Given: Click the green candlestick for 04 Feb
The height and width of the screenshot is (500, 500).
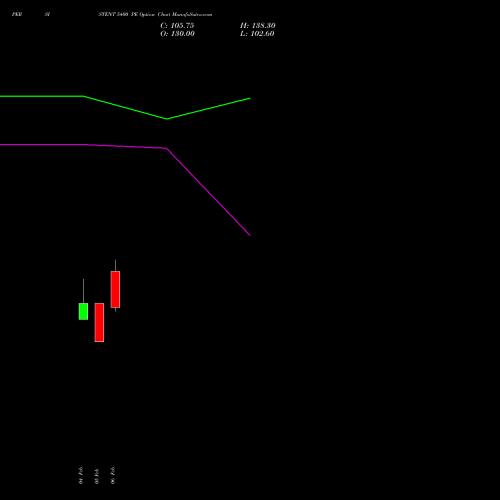Looking at the screenshot, I should tap(83, 311).
